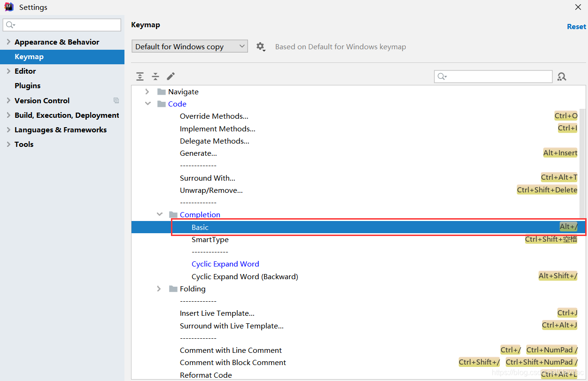Select Cyclic Expand Word action
Image resolution: width=588 pixels, height=381 pixels.
click(225, 264)
